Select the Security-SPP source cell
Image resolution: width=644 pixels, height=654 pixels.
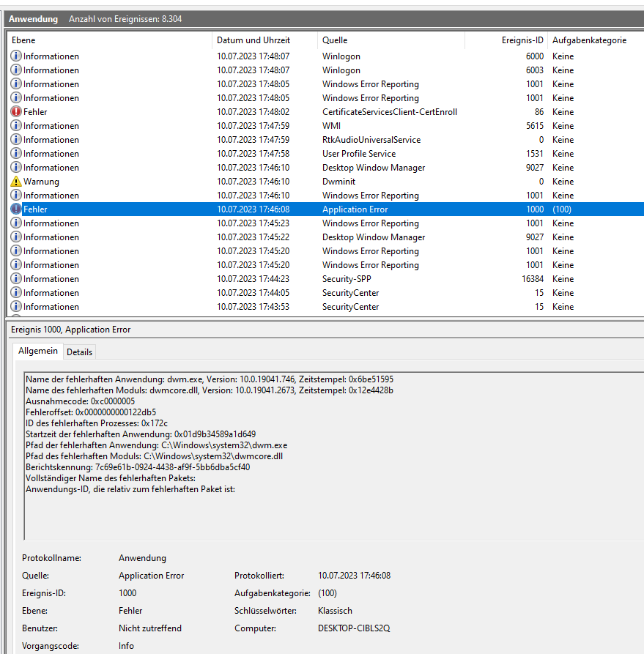click(x=347, y=278)
